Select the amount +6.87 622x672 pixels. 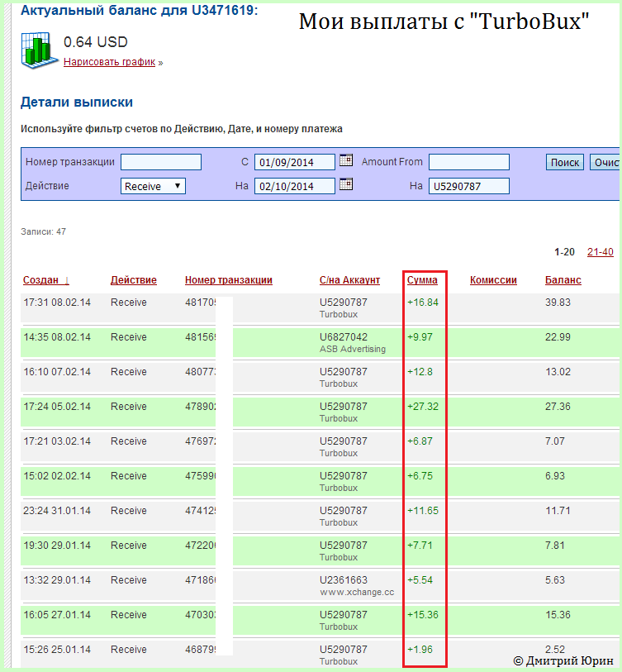pos(420,441)
